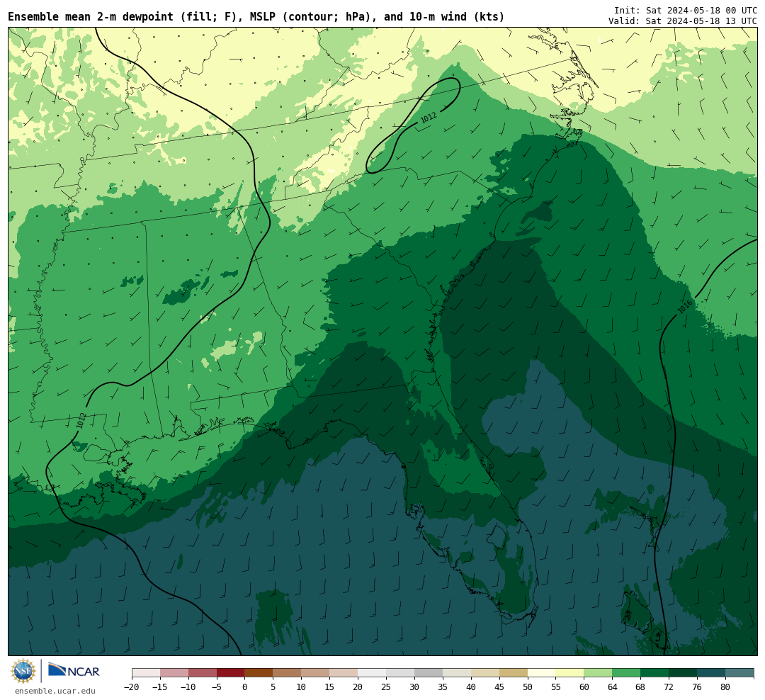This screenshot has height=700, width=765.
Task: Click the -20 legend tick label
Action: 132,687
